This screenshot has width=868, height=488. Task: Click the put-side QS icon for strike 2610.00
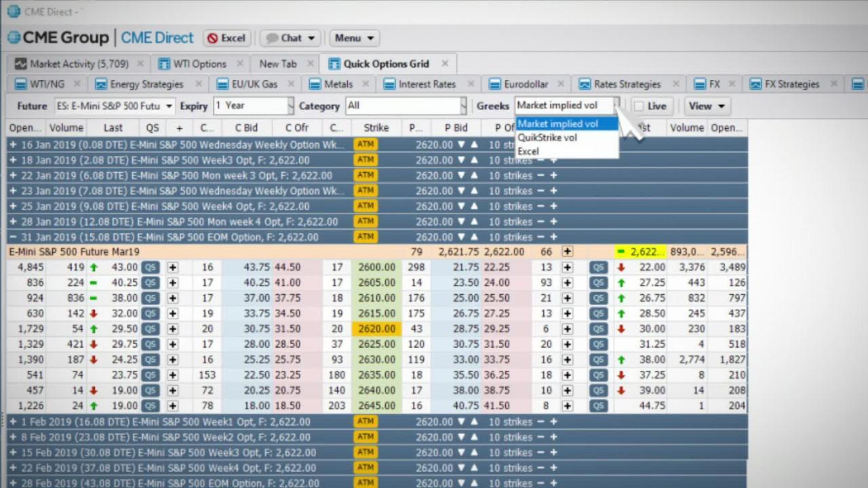coord(598,298)
